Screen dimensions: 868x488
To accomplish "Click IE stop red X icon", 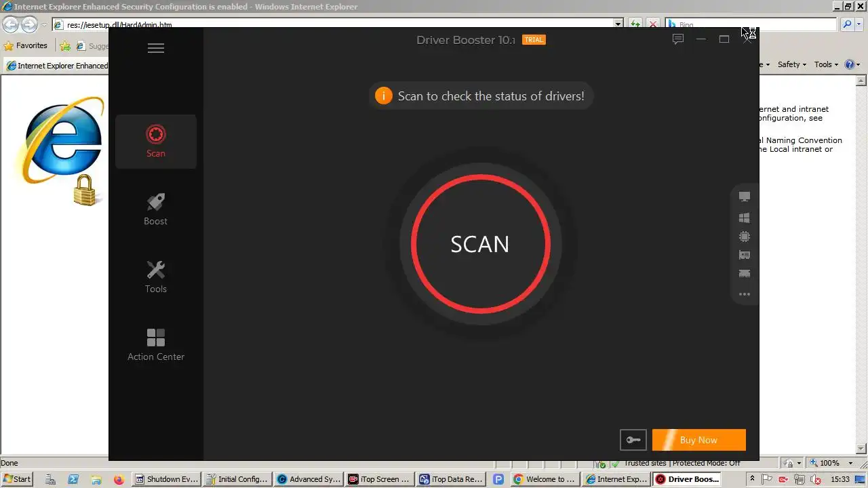I will pyautogui.click(x=653, y=24).
